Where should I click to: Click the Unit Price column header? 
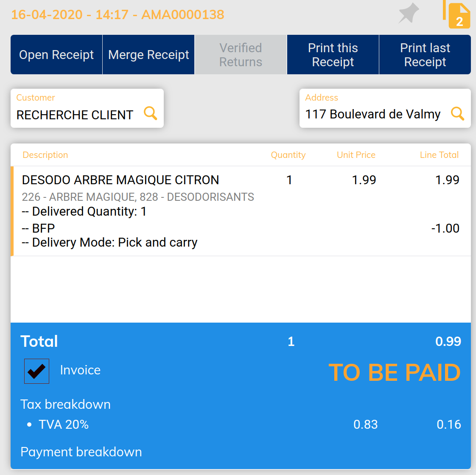coord(356,155)
